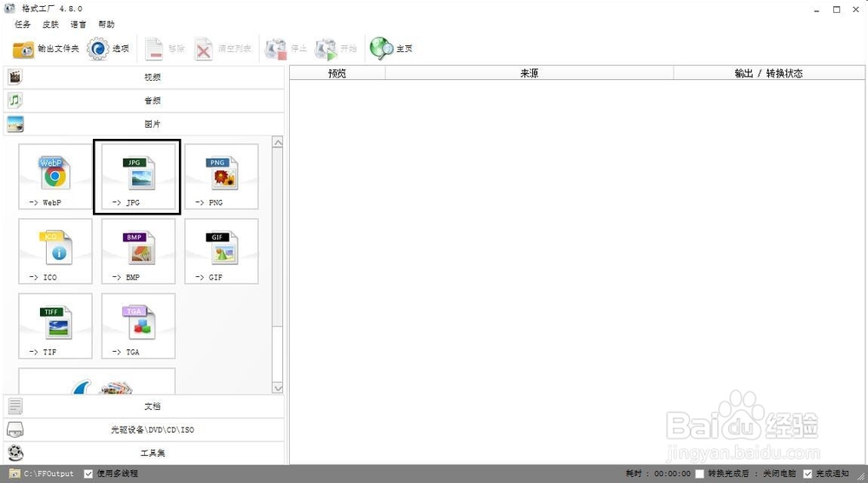Screen dimensions: 868x483
Task: Open the 帮助 help menu
Action: 106,24
